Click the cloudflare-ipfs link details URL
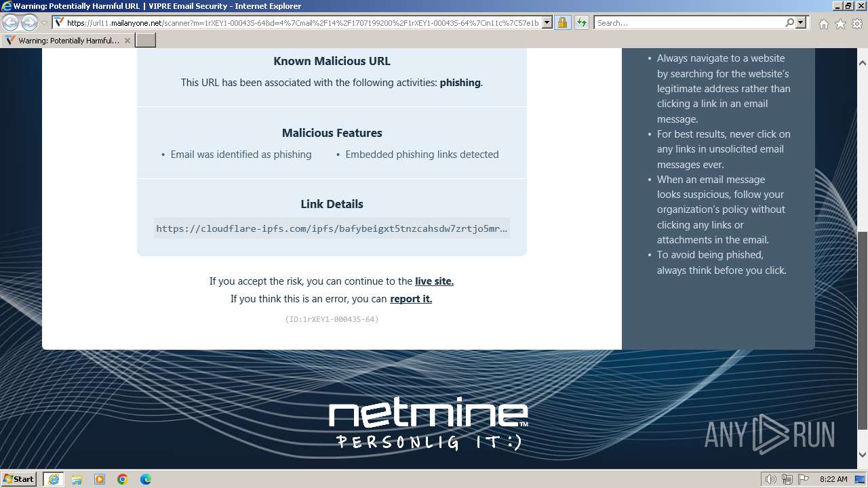This screenshot has height=488, width=868. pyautogui.click(x=332, y=228)
